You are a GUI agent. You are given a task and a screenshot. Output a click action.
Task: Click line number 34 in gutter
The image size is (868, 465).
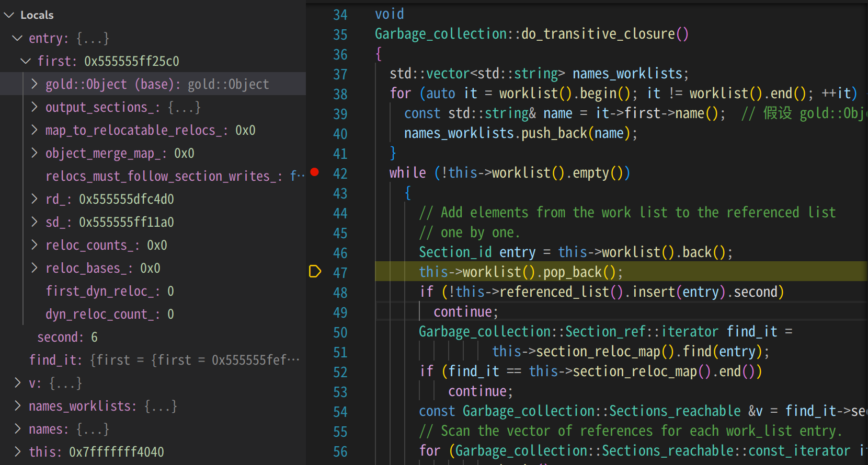(x=340, y=15)
